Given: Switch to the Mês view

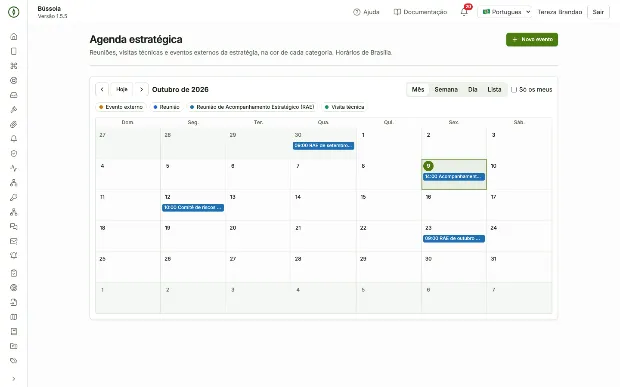Looking at the screenshot, I should [418, 90].
